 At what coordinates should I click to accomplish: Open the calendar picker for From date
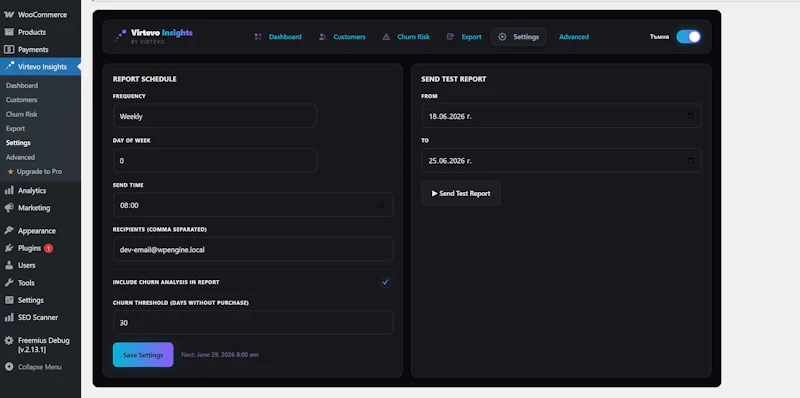[690, 116]
